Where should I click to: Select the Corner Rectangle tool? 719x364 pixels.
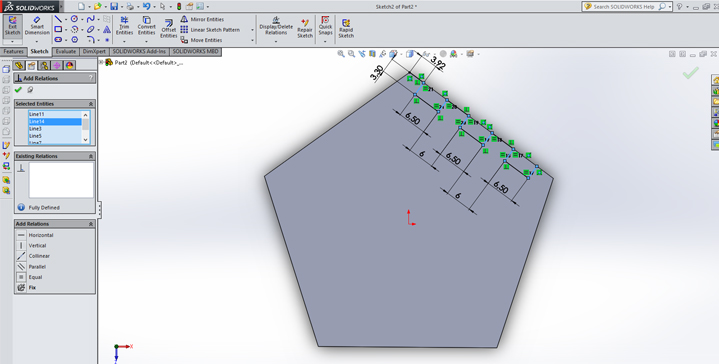click(58, 29)
